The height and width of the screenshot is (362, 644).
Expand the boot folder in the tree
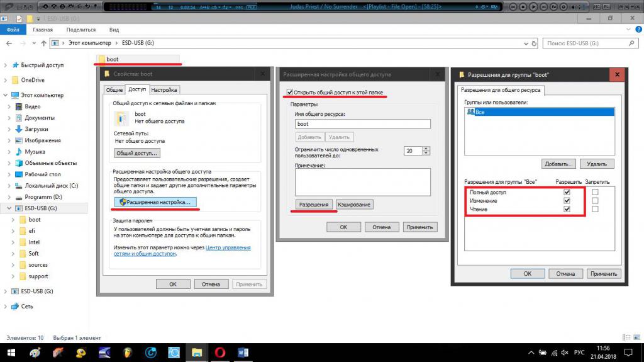pyautogui.click(x=13, y=220)
